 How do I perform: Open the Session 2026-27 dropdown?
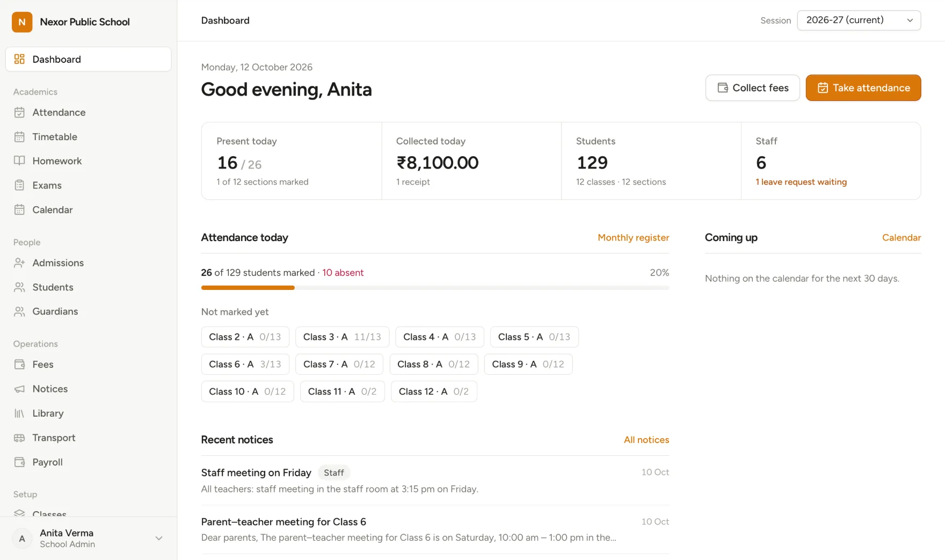(x=859, y=20)
